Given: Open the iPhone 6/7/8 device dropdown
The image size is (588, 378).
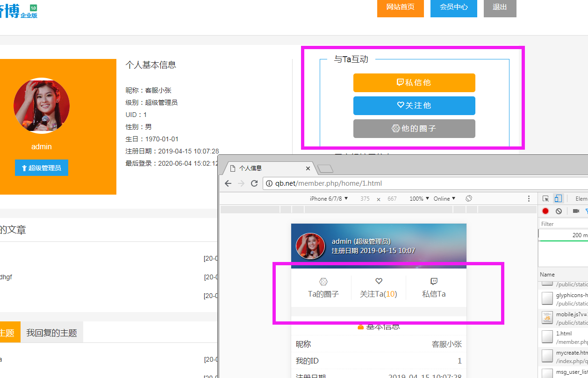Looking at the screenshot, I should click(329, 199).
